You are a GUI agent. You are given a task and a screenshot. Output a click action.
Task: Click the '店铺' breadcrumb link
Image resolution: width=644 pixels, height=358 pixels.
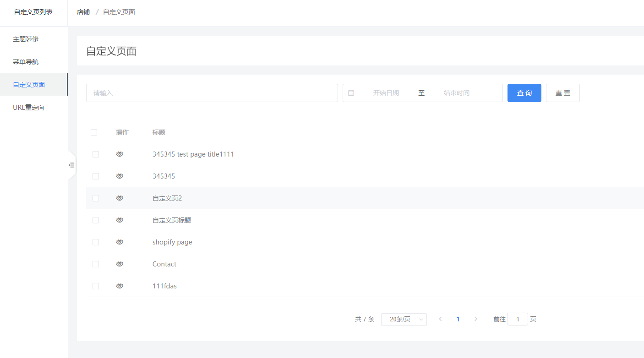83,12
